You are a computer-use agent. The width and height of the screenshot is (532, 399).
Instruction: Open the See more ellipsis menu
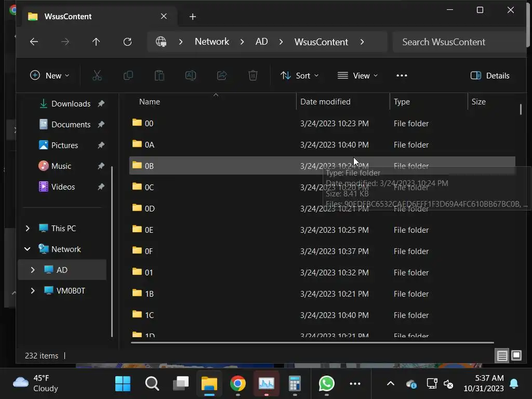click(402, 75)
